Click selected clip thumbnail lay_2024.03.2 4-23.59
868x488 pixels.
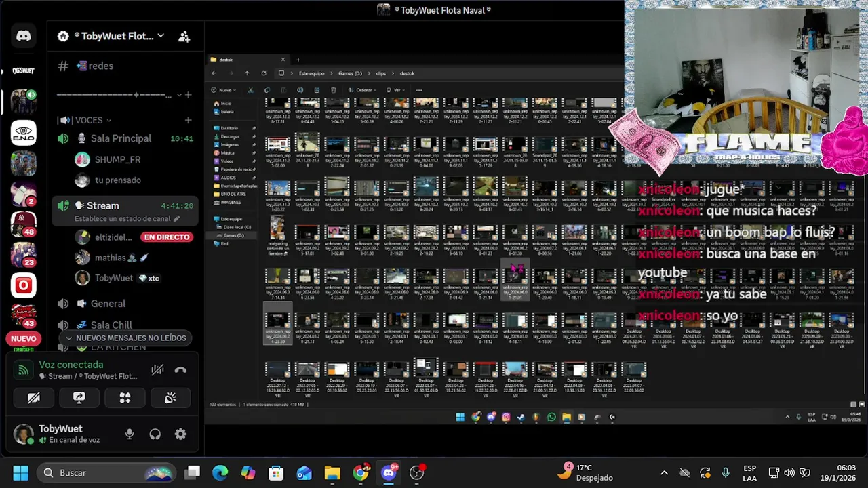[277, 324]
